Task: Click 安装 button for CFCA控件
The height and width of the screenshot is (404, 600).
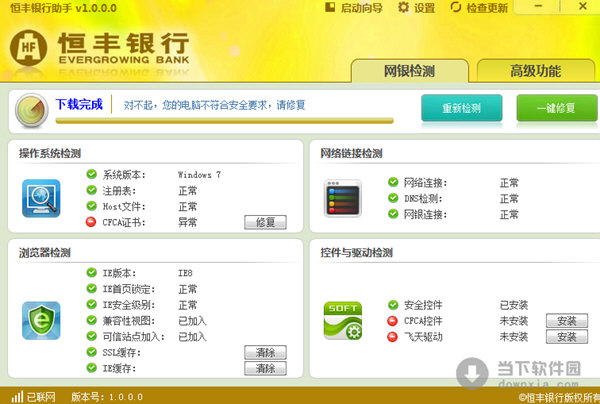Action: pyautogui.click(x=567, y=321)
